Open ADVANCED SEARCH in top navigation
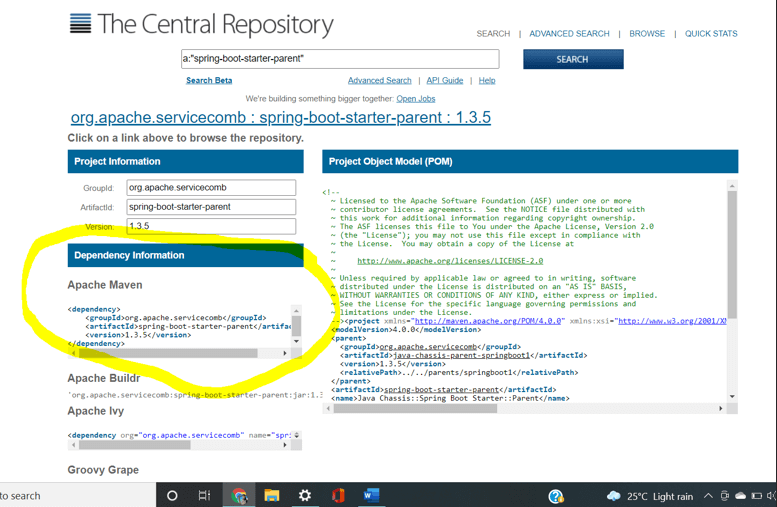777x507 pixels. pos(569,34)
